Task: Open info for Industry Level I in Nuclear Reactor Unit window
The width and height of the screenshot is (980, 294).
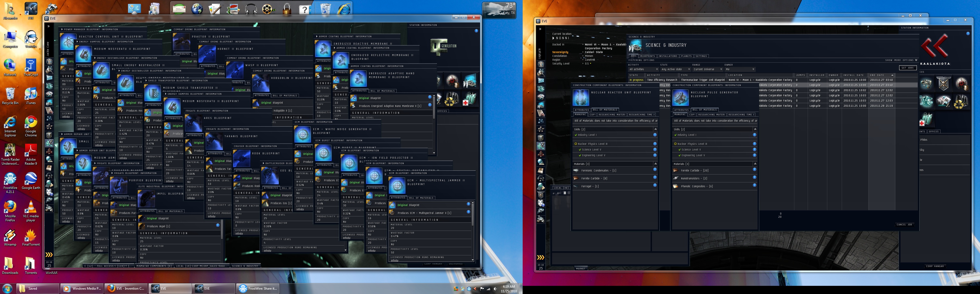Action: pos(655,135)
